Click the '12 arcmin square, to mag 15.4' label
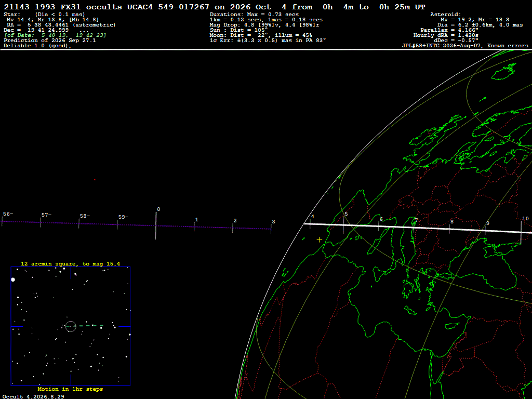532x399 pixels. (71, 263)
